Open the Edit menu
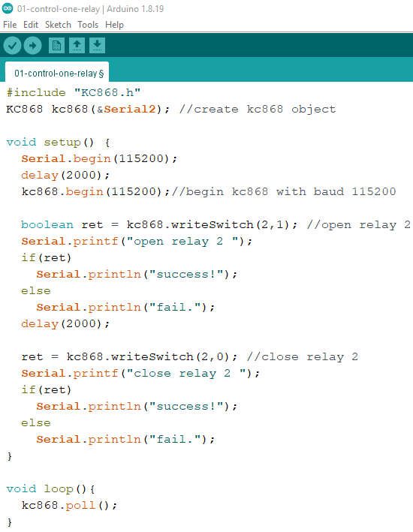The height and width of the screenshot is (532, 413). (x=31, y=25)
